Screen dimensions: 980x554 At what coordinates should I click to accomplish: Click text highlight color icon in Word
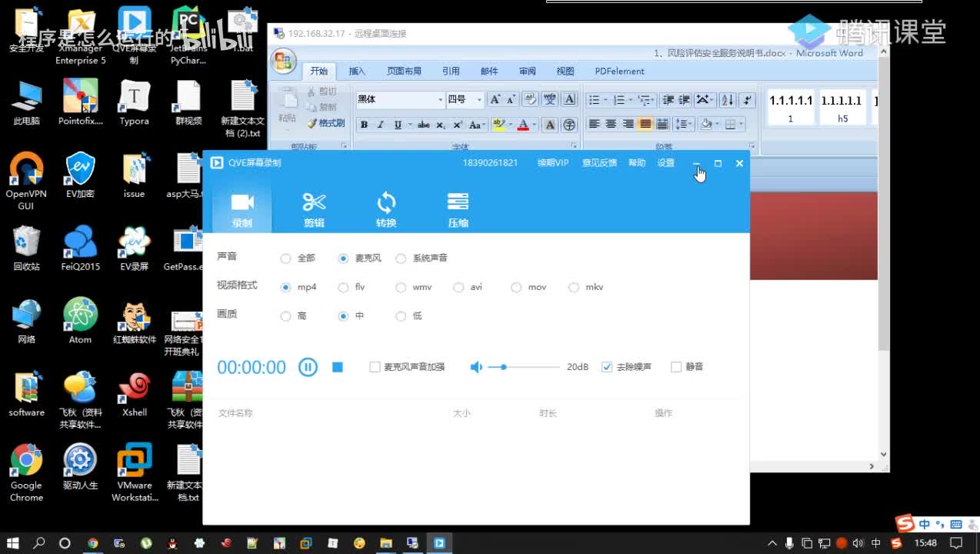498,125
